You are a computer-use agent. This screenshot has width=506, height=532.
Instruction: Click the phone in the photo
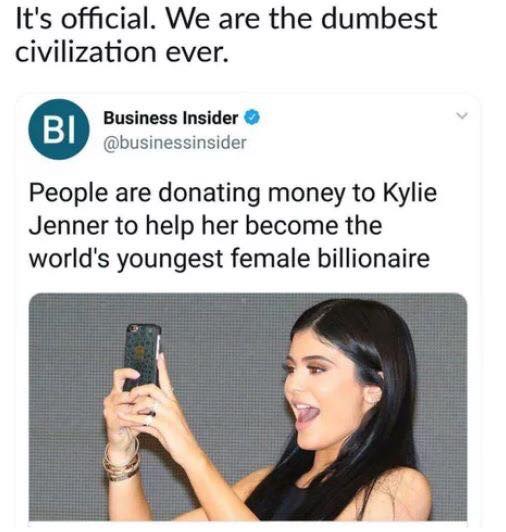[x=142, y=357]
